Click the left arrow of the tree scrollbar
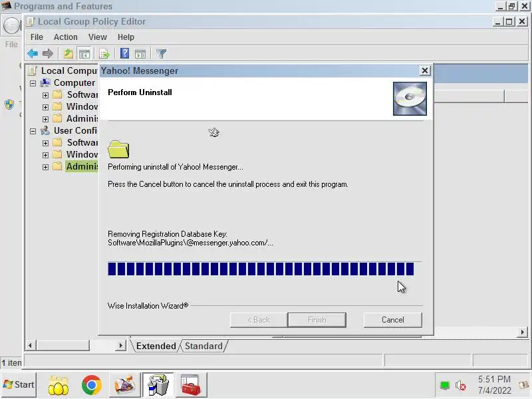Viewport: 532px width, 399px height. coord(30,346)
